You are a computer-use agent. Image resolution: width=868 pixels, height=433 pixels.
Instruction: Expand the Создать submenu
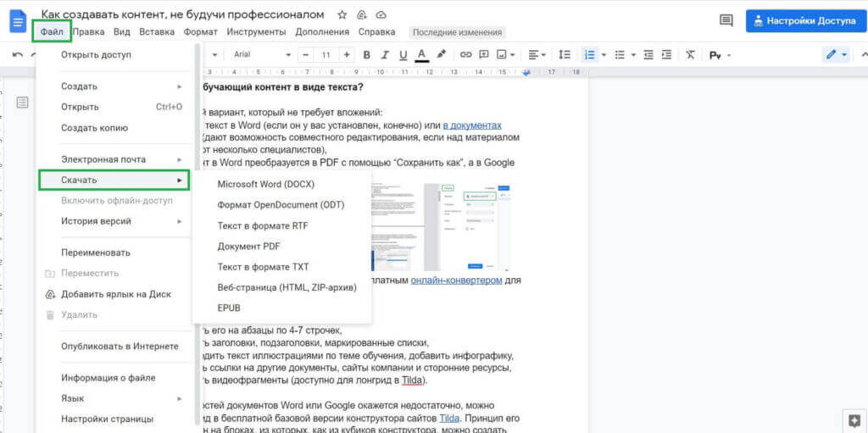(116, 86)
